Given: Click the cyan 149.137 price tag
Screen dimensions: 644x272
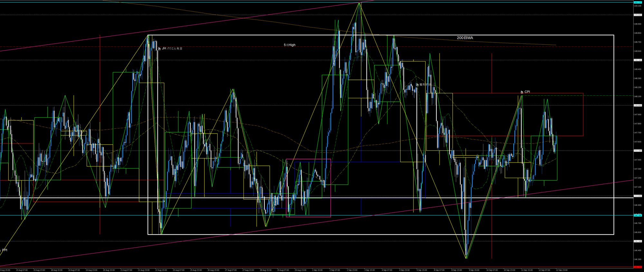Looking at the screenshot, I should pyautogui.click(x=637, y=2).
